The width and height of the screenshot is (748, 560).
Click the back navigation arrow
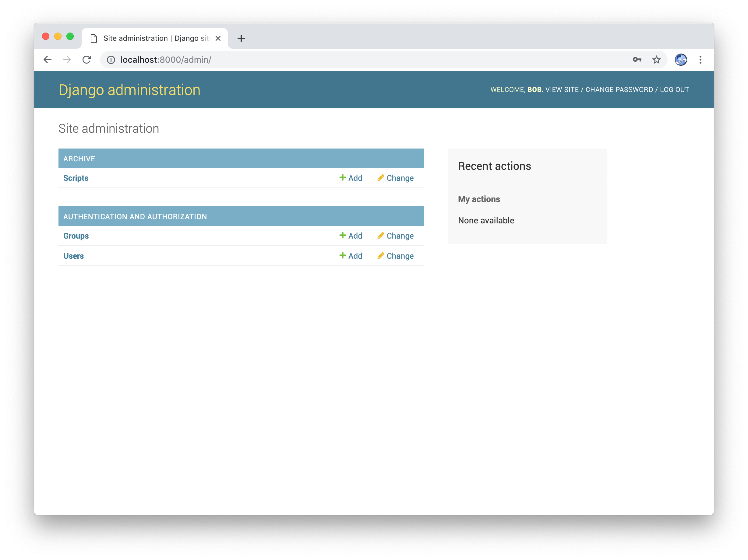(47, 59)
